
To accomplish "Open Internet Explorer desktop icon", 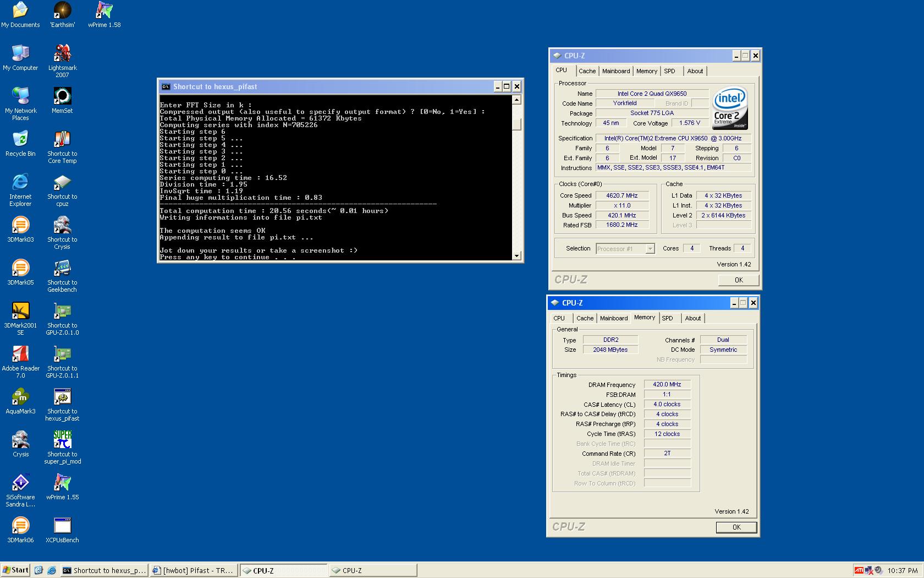I will tap(20, 190).
